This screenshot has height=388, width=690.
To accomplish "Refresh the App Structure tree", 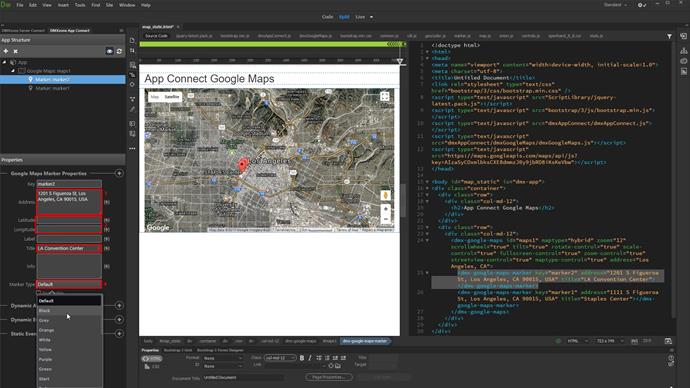I will (x=119, y=51).
